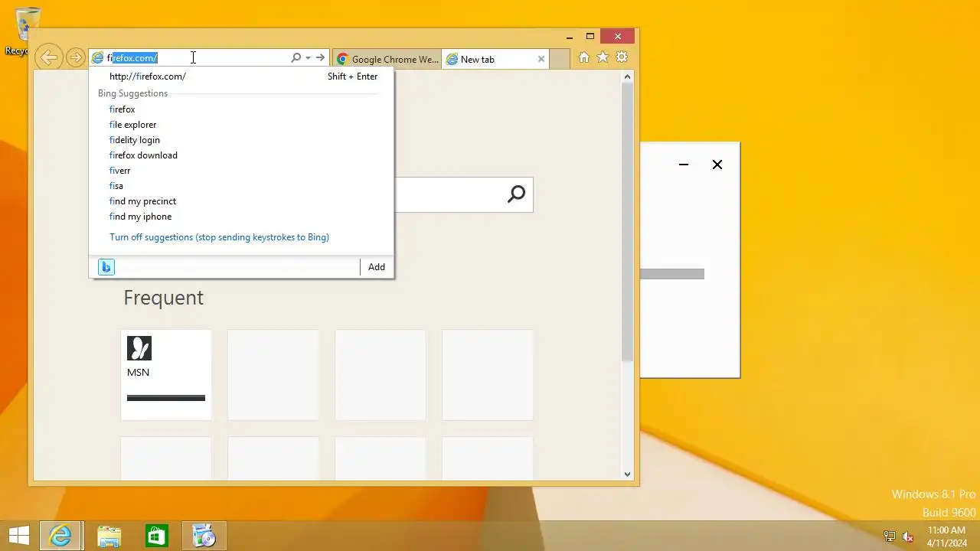
Task: Open File Explorer from taskbar
Action: pos(109,536)
